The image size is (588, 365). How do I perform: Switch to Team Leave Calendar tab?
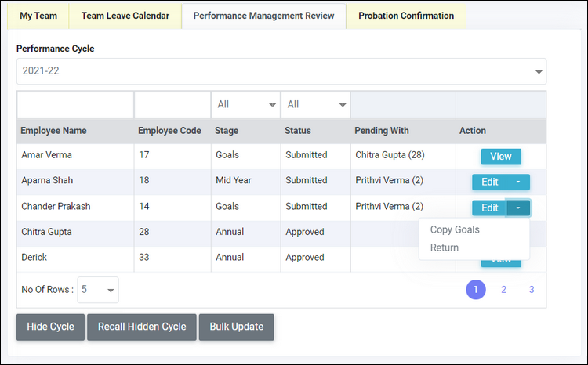[125, 16]
